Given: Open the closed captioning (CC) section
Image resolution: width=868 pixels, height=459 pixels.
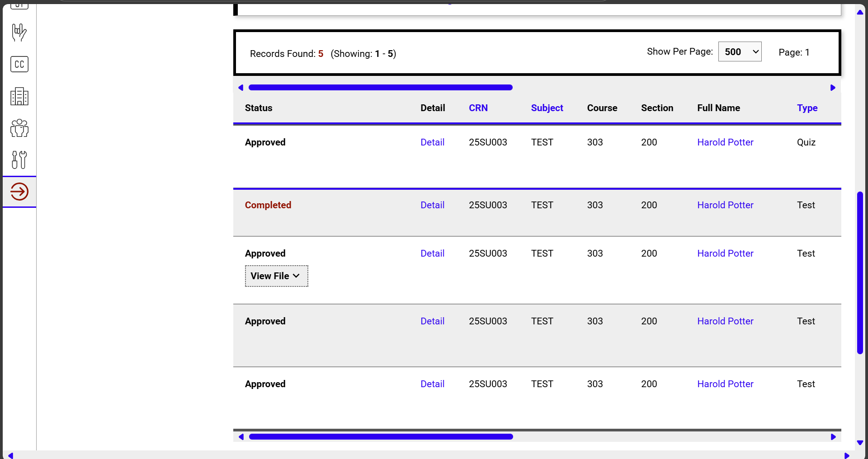Looking at the screenshot, I should click(19, 64).
